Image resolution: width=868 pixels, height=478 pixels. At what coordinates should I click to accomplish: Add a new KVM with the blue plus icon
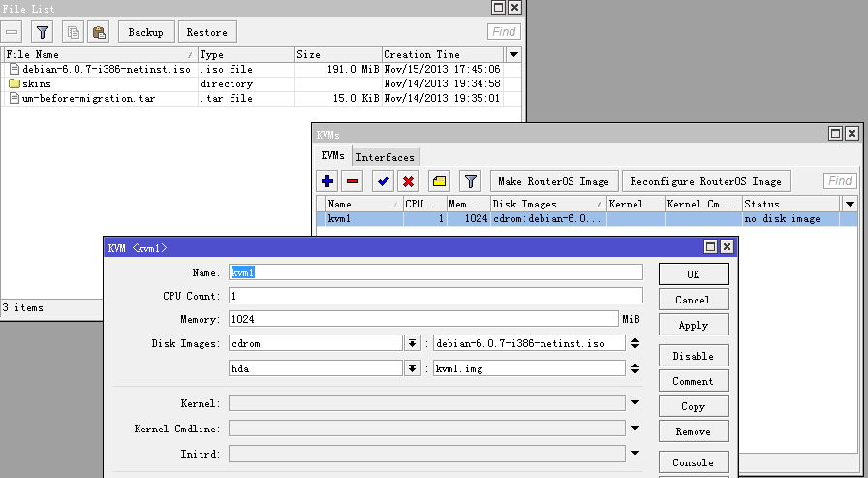tap(327, 181)
